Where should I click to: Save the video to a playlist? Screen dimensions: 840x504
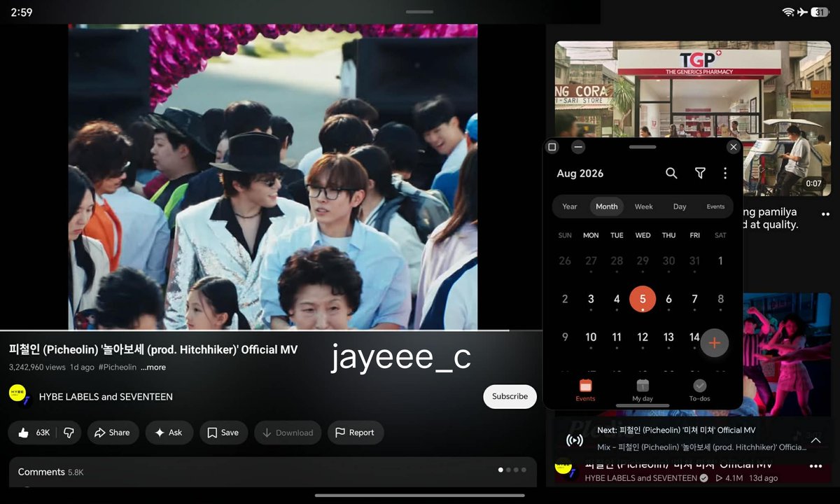(223, 433)
